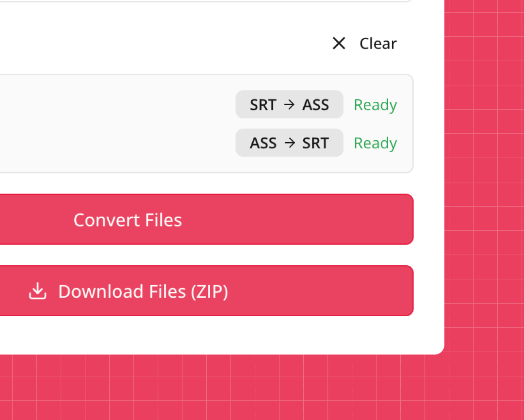Click the X icon beside Clear
Viewport: 524px width, 420px height.
(339, 44)
